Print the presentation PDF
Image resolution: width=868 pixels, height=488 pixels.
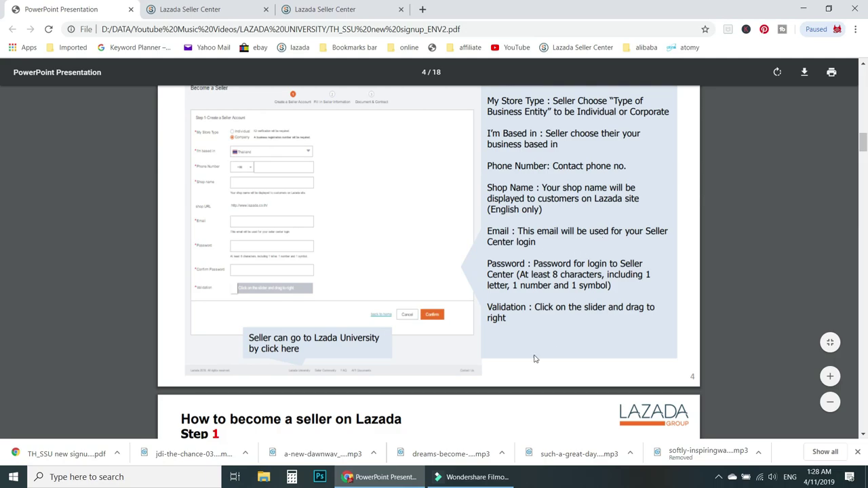pos(831,72)
